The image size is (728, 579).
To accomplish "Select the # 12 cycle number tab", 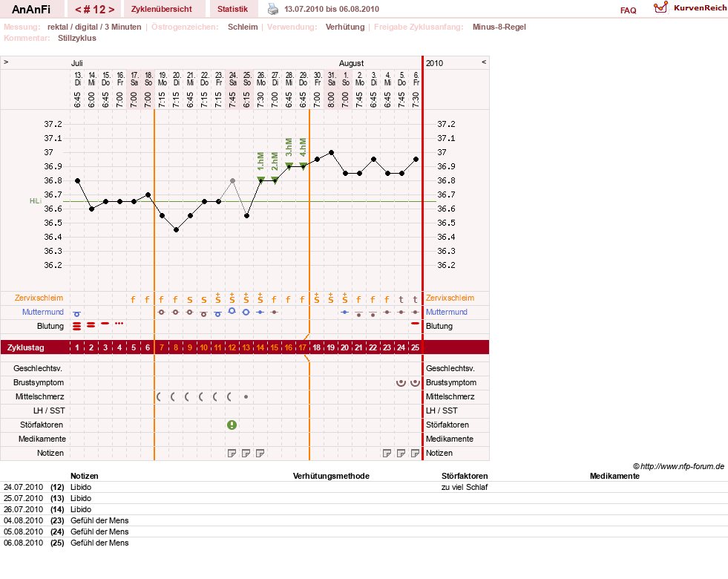I will 95,10.
